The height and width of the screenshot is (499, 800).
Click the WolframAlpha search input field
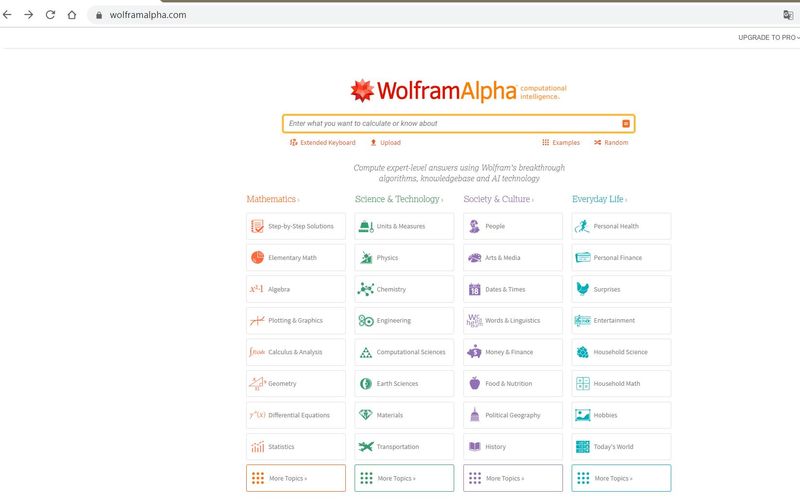click(x=450, y=124)
